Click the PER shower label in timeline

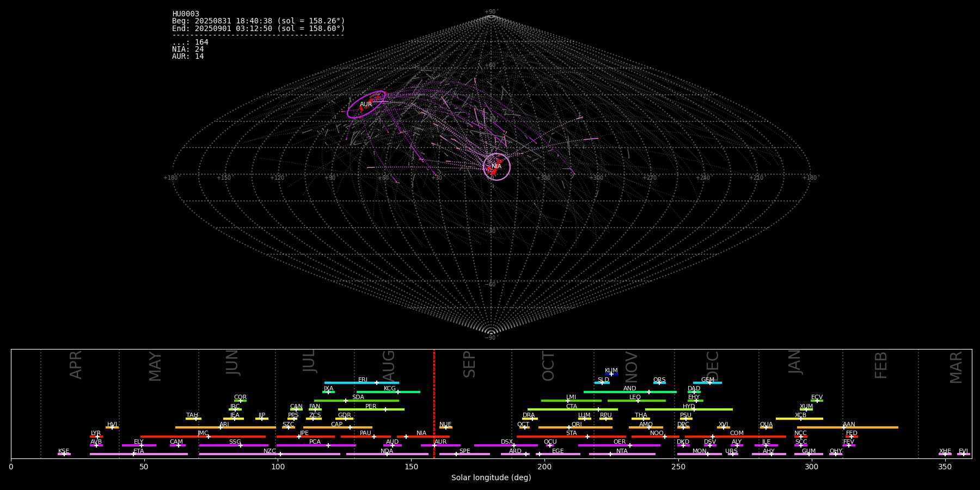point(371,407)
